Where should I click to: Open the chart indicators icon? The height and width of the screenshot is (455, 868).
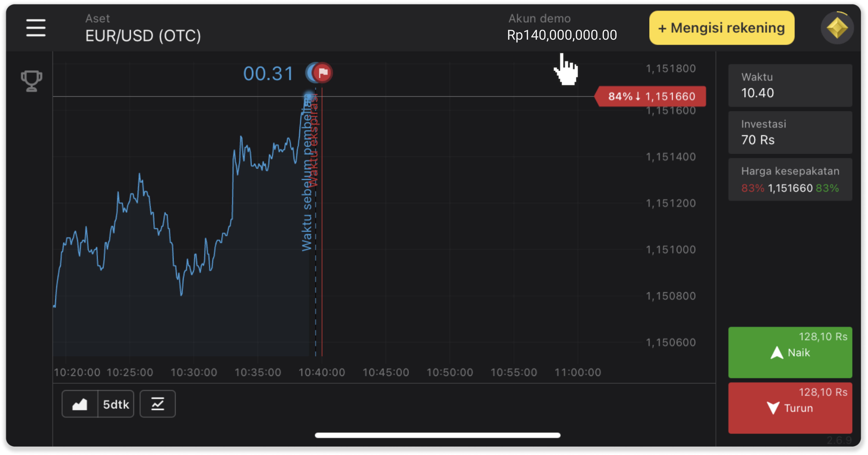(158, 404)
